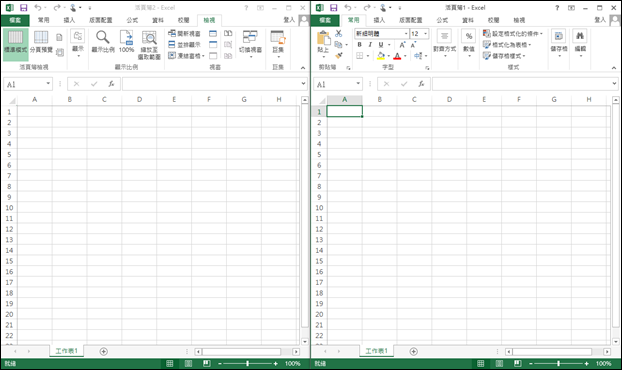622x370 pixels.
Task: Click the Copy icon in 活頁簿1 ribbon
Action: [x=338, y=45]
